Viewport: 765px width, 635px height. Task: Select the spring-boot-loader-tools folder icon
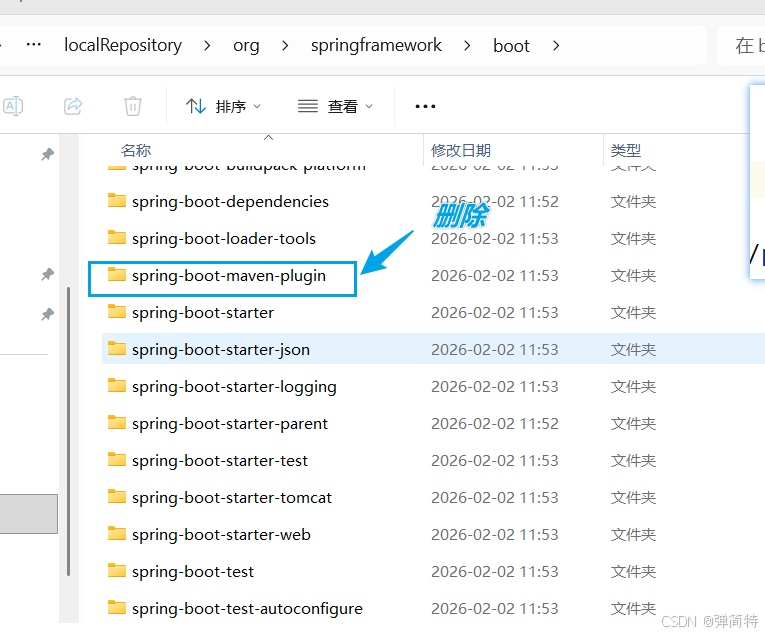[117, 238]
